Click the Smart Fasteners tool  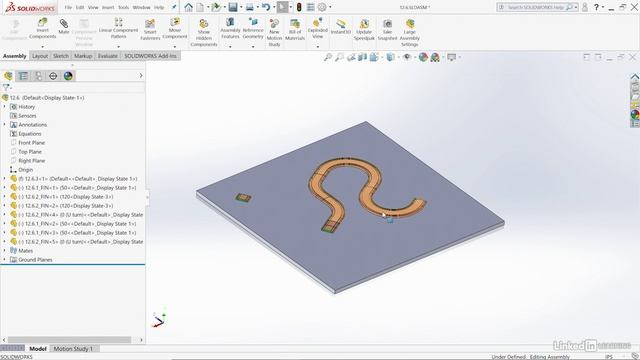pos(150,29)
